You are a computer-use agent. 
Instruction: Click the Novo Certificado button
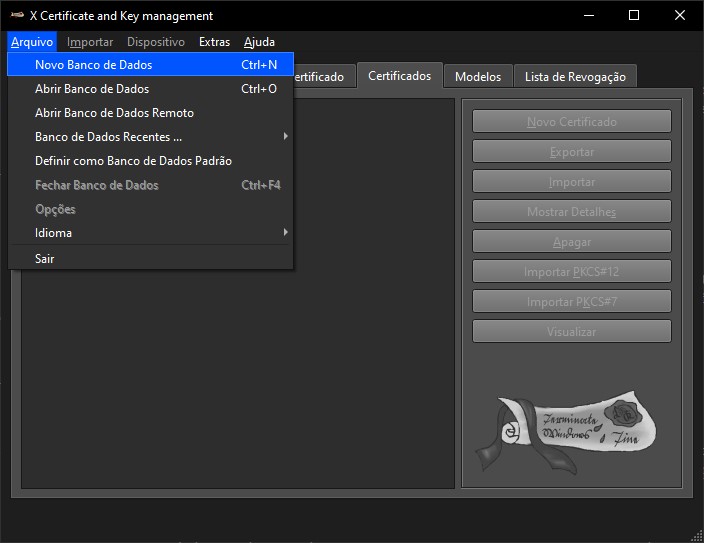[571, 122]
